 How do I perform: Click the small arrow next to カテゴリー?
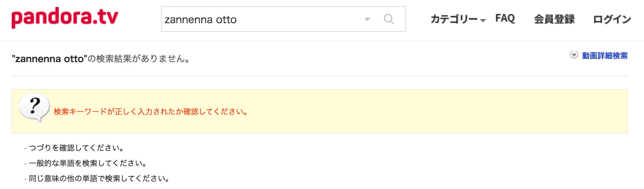tap(483, 20)
